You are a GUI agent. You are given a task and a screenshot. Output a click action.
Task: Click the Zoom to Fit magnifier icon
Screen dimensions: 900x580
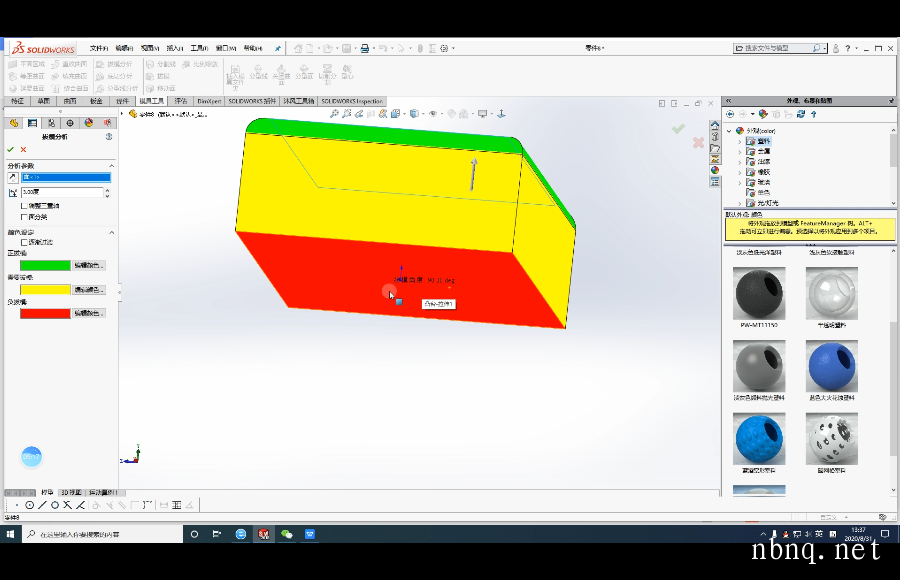coord(334,114)
